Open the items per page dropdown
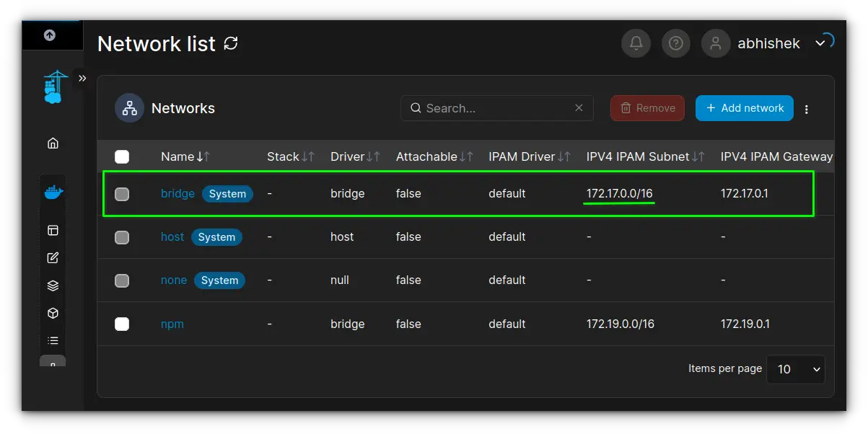Screen dimensions: 868x434 click(x=795, y=369)
